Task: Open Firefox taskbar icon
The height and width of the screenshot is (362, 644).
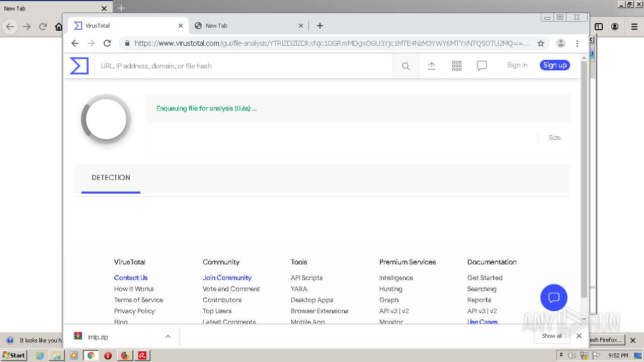Action: [x=125, y=355]
